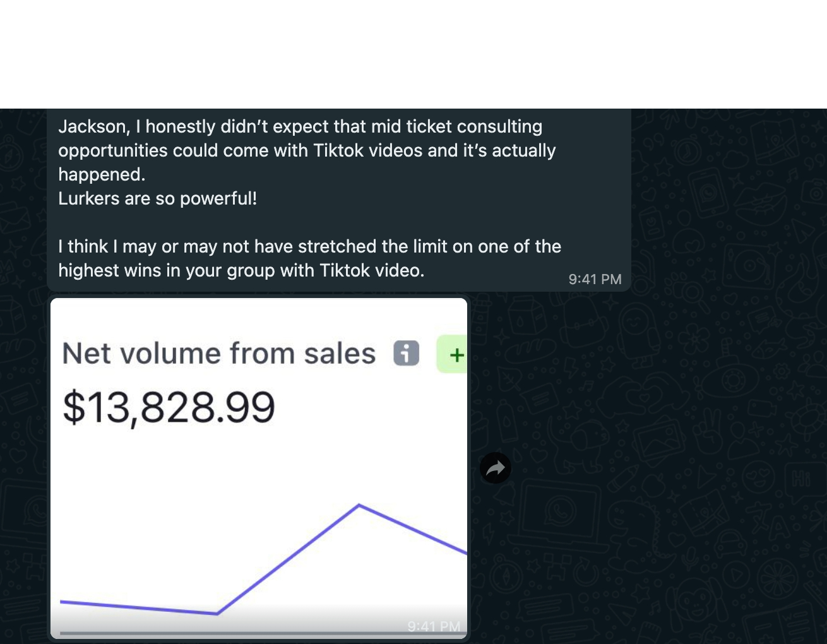Click the peak of the purple chart line
This screenshot has width=827, height=644.
(359, 505)
